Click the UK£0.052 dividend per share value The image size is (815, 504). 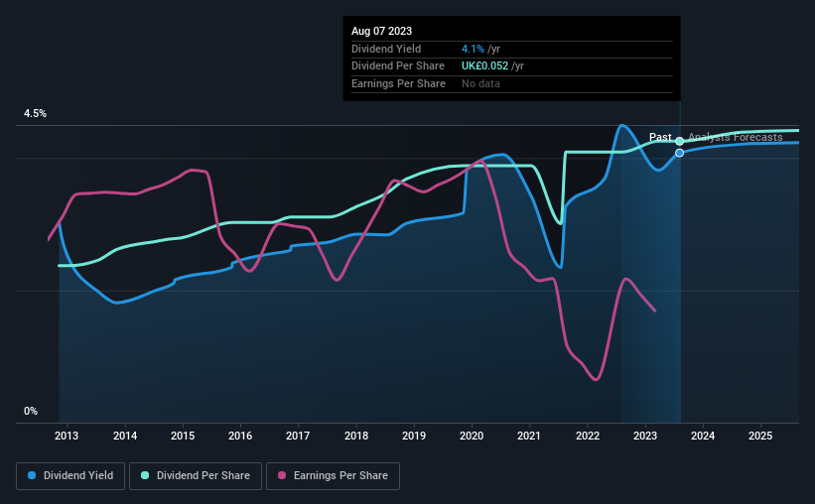(x=485, y=66)
